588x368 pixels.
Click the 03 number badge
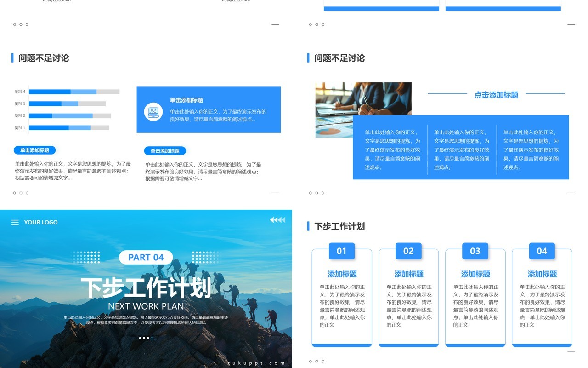(x=475, y=251)
